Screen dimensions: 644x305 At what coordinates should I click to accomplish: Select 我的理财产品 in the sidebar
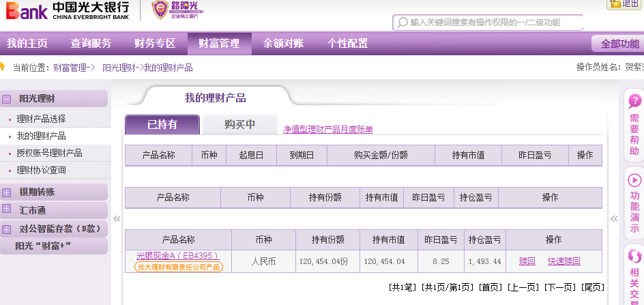(41, 136)
